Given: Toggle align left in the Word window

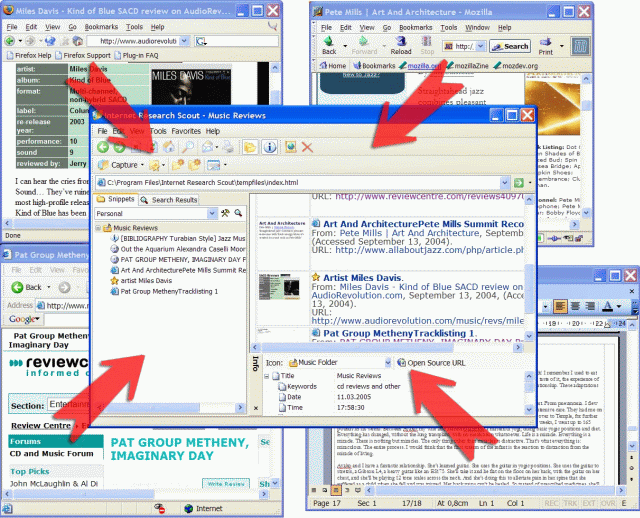Looking at the screenshot, I should click(x=560, y=306).
